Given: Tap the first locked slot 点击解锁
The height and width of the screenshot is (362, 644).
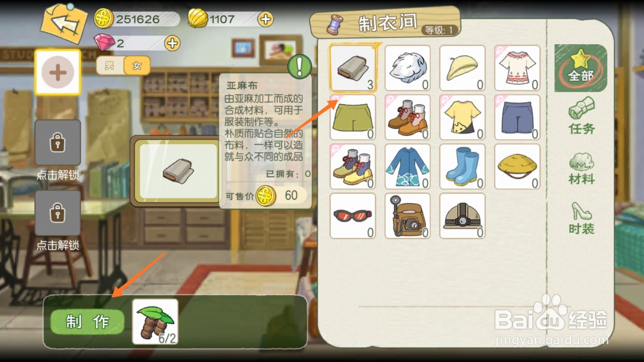Looking at the screenshot, I should 58,150.
